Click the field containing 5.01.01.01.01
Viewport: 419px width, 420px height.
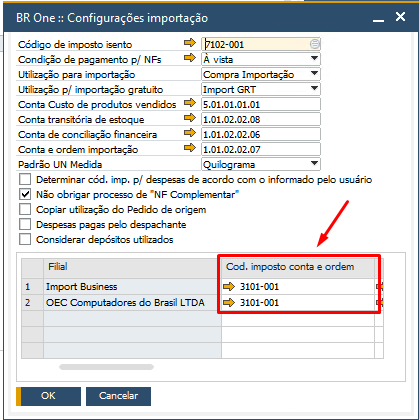pos(261,104)
